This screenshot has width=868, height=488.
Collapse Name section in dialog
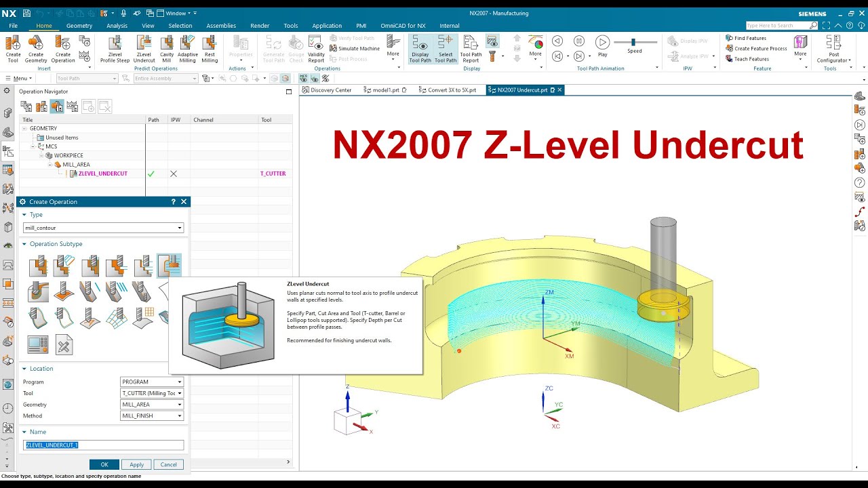point(25,432)
